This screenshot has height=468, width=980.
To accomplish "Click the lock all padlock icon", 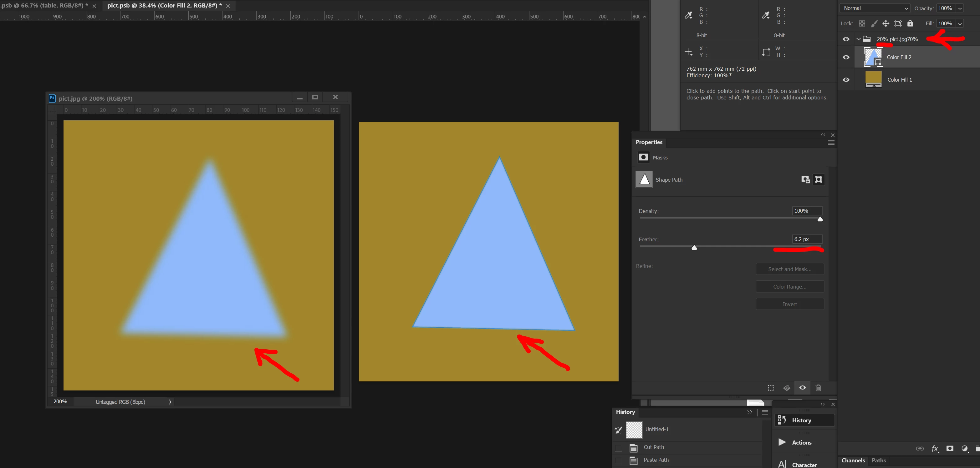I will [910, 23].
